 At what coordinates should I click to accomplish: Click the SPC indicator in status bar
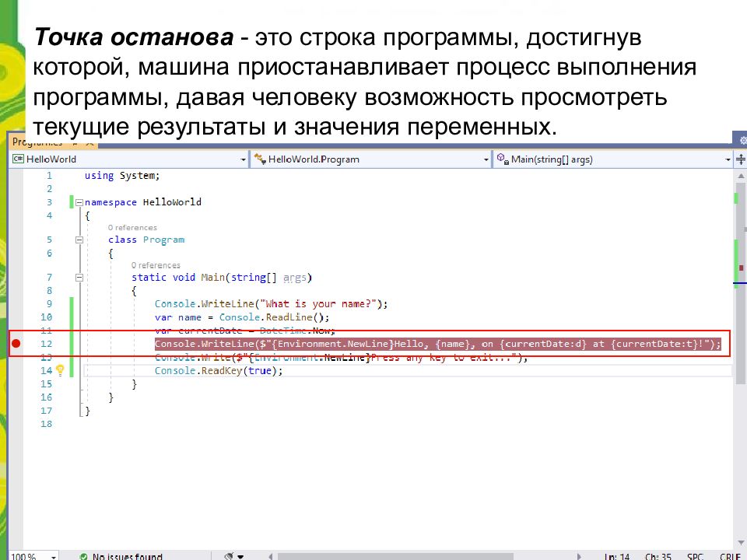point(695,556)
